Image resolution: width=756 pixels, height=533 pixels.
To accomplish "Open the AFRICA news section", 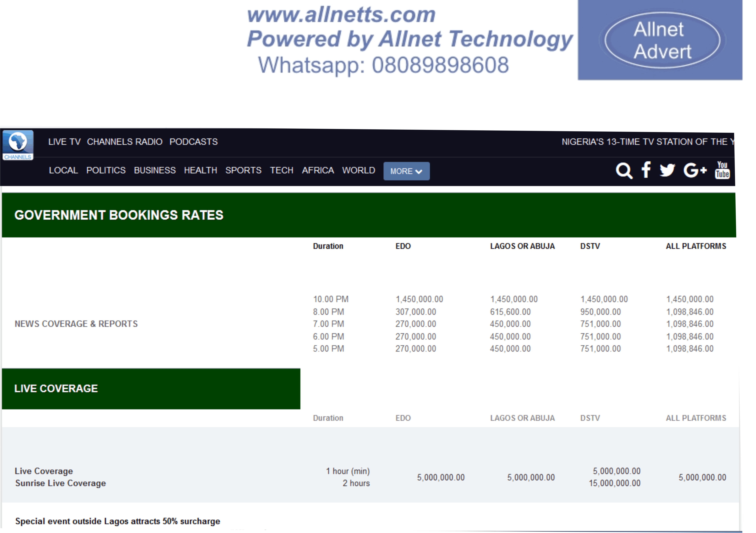I will click(318, 170).
